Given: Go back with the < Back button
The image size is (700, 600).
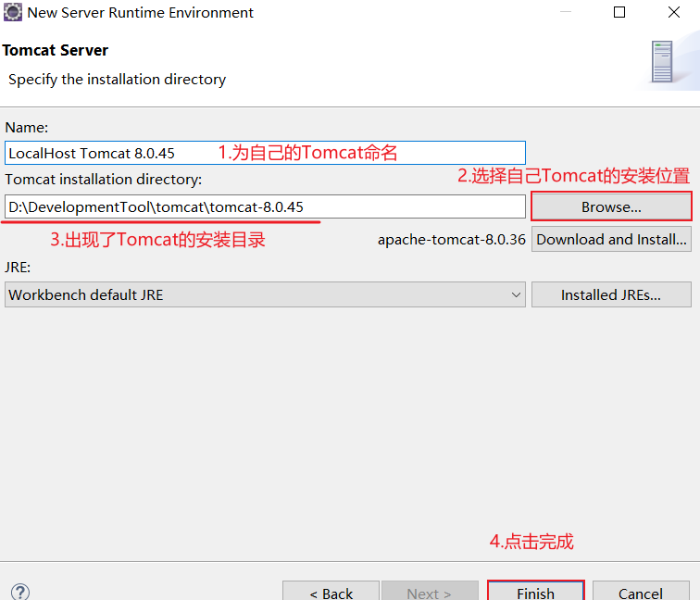Looking at the screenshot, I should (x=331, y=592).
